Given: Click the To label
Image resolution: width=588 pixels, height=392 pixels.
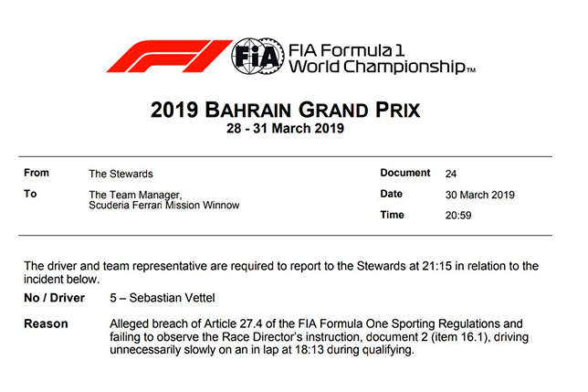Looking at the screenshot, I should [x=32, y=194].
